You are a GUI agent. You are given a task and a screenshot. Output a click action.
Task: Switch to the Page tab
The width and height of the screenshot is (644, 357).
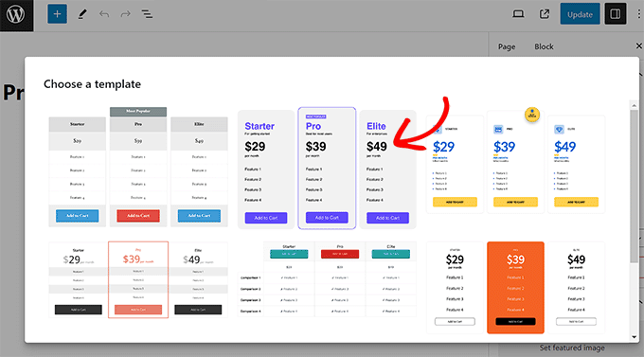pyautogui.click(x=507, y=46)
